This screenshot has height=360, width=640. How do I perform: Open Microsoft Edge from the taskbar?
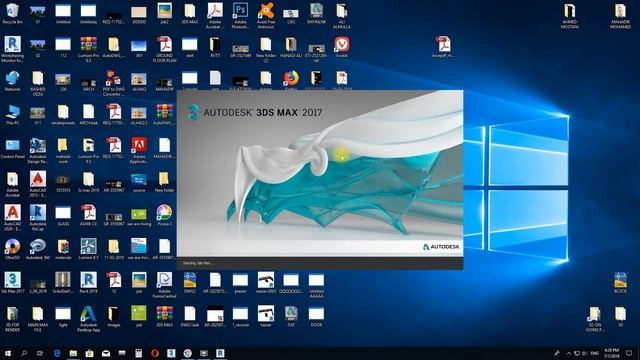(57, 353)
